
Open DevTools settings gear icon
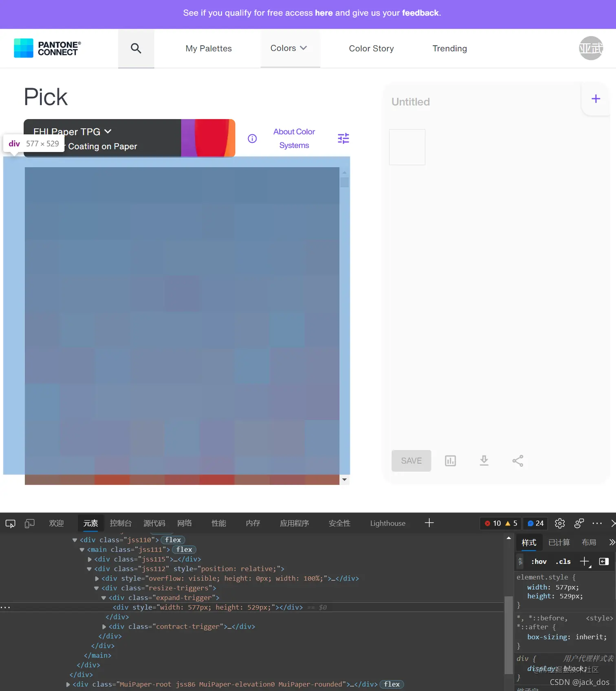560,523
